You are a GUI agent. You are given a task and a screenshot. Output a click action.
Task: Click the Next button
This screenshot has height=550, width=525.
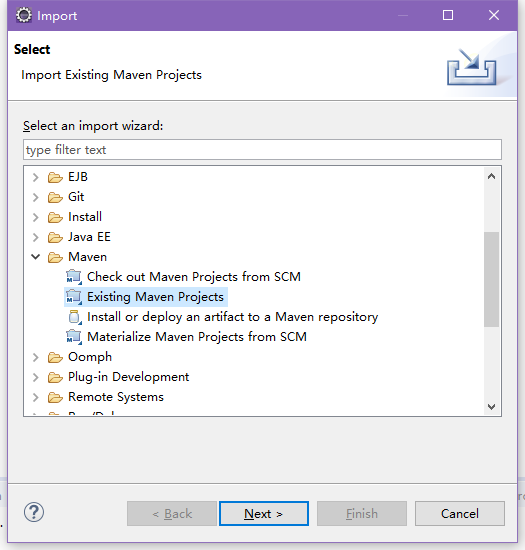264,514
